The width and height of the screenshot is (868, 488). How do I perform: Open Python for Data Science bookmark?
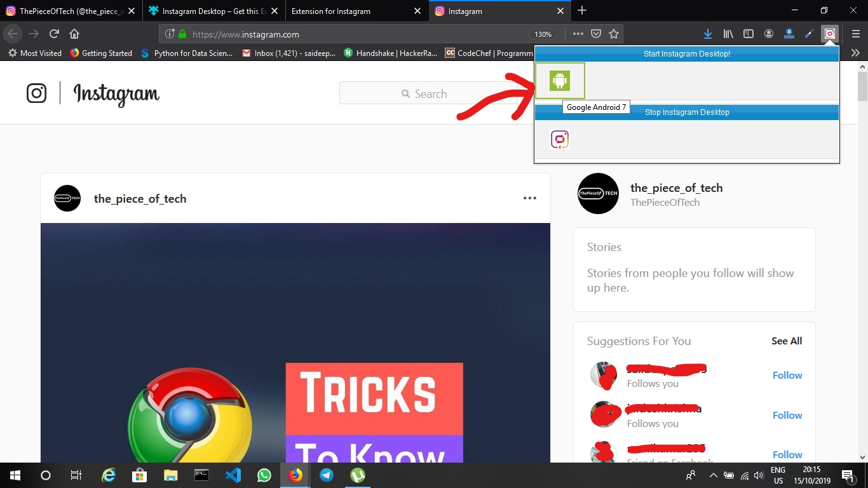tap(187, 53)
